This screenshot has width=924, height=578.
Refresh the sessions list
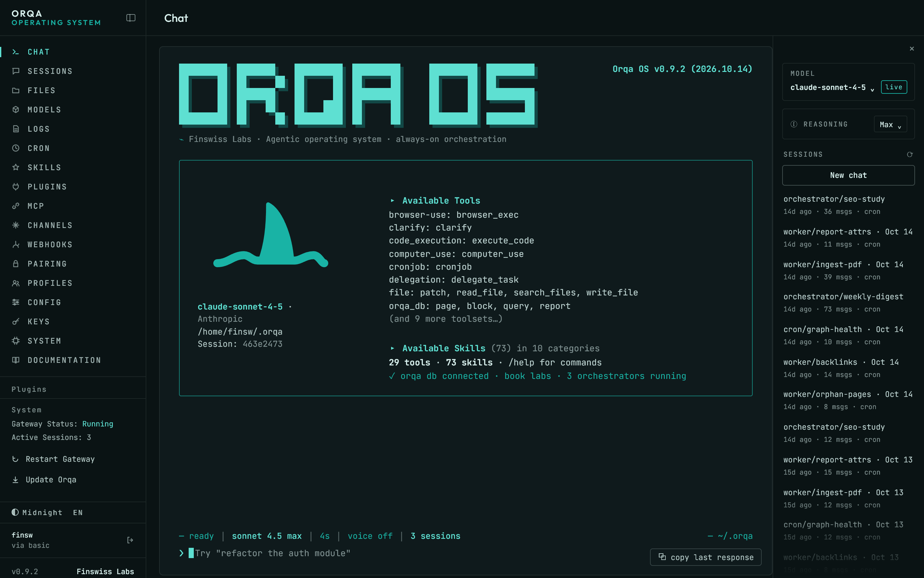pos(910,154)
